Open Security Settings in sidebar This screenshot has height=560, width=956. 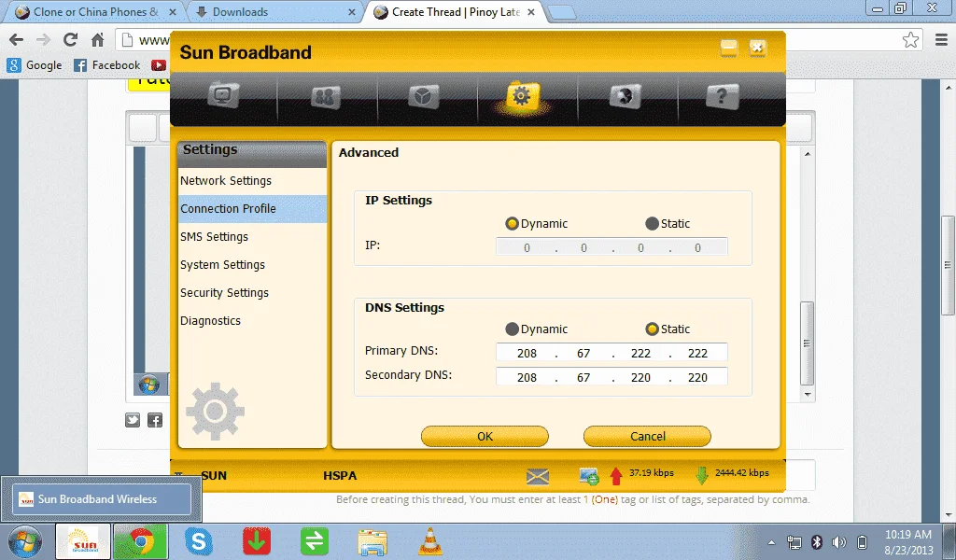pyautogui.click(x=252, y=293)
